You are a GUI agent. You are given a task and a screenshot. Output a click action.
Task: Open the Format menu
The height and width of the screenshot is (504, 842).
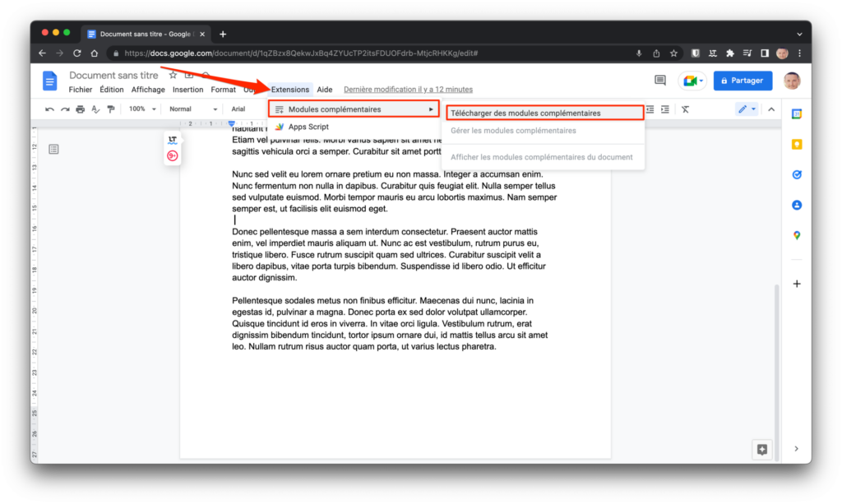coord(224,90)
